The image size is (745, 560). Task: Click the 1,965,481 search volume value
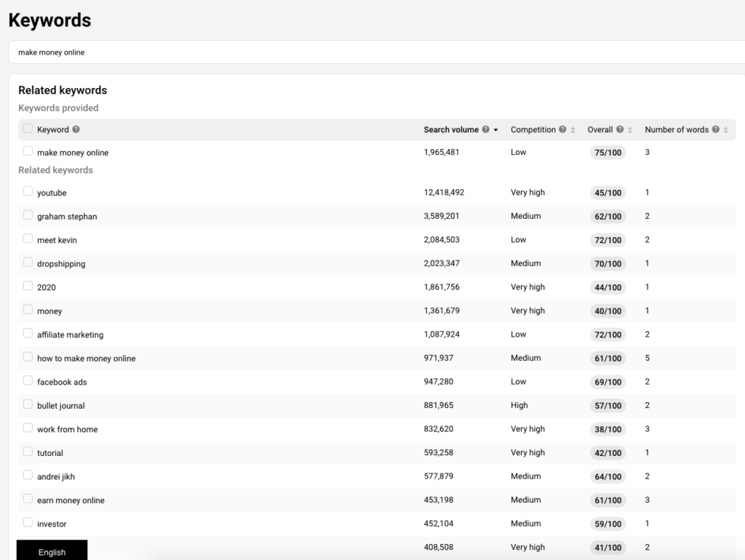pyautogui.click(x=442, y=152)
